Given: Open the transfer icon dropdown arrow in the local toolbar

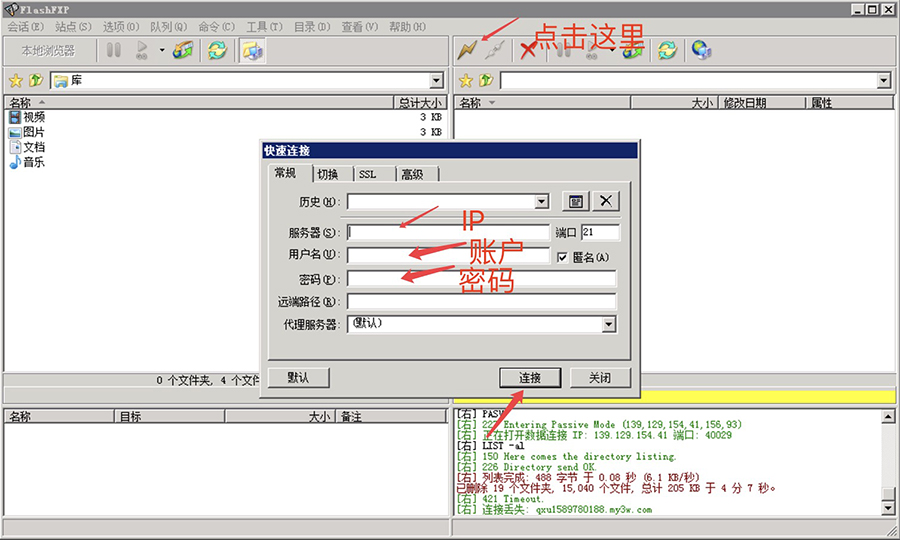Looking at the screenshot, I should (x=162, y=50).
